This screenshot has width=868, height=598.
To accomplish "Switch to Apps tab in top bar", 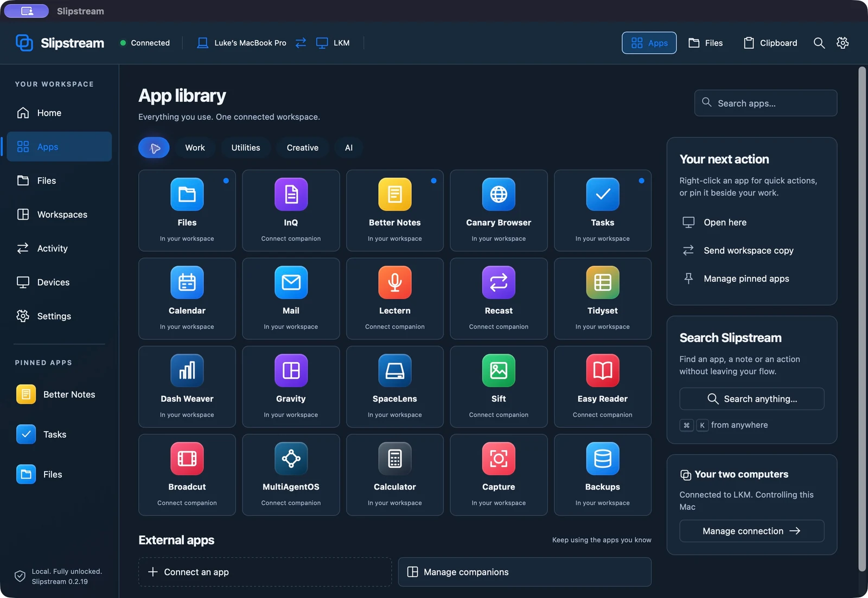I will 649,43.
